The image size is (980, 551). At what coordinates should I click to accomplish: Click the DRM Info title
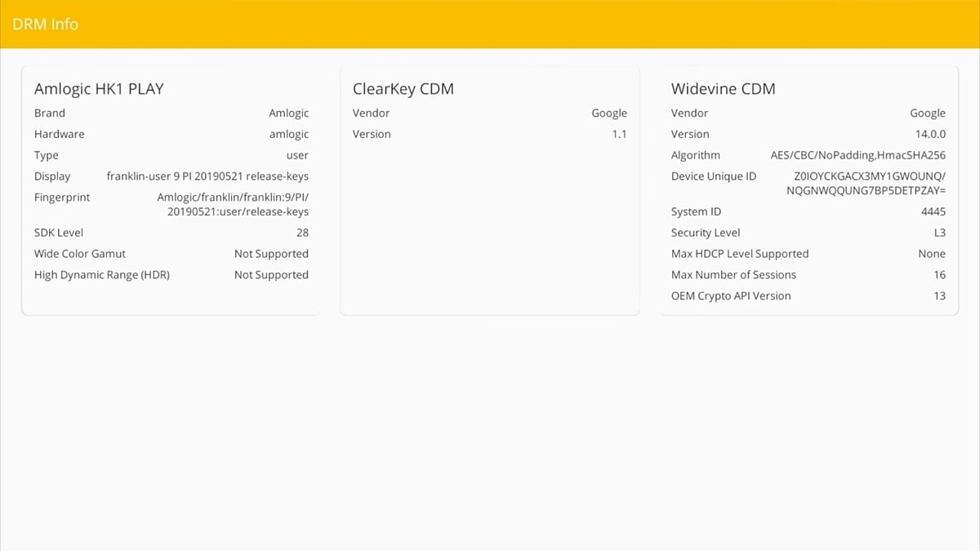click(46, 24)
